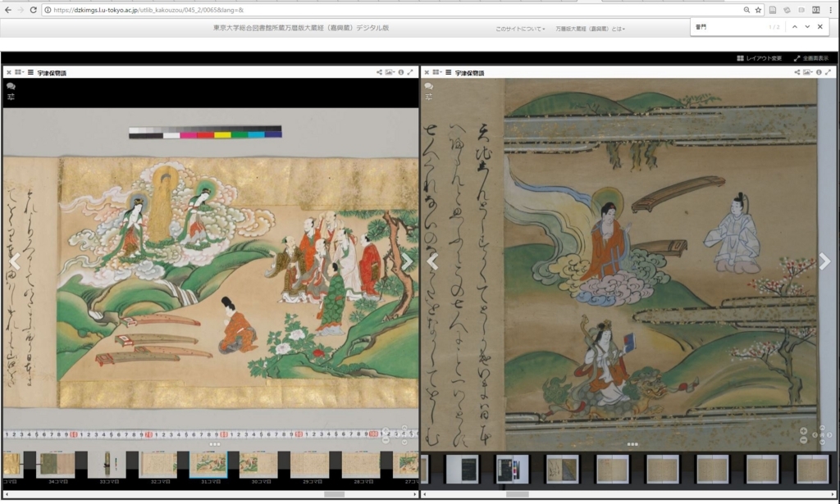Close the right viewer window slot

coord(427,72)
